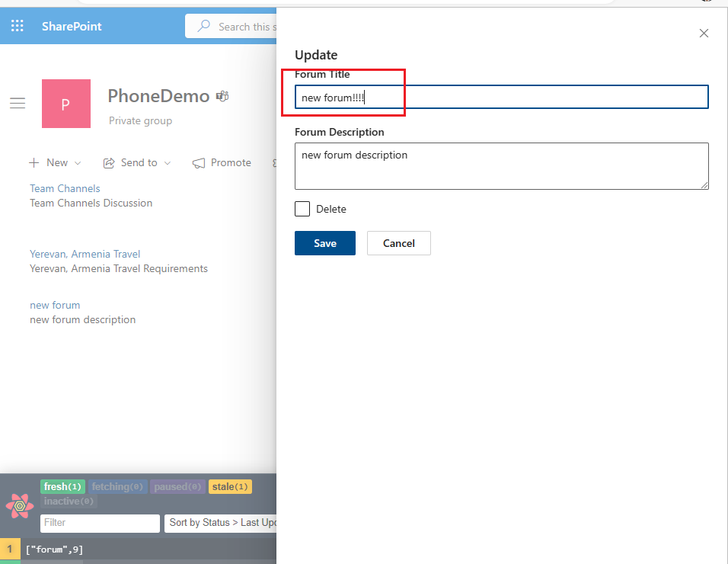
Task: Open the Sort by Status dropdown
Action: (x=221, y=523)
